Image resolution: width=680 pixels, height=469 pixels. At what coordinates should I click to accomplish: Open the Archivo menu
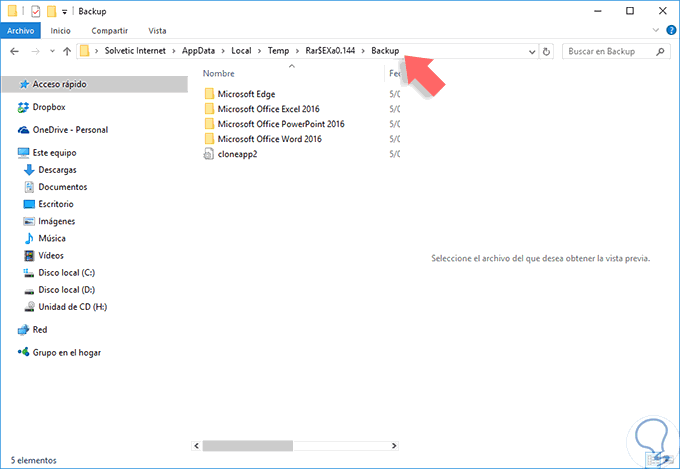click(x=20, y=30)
